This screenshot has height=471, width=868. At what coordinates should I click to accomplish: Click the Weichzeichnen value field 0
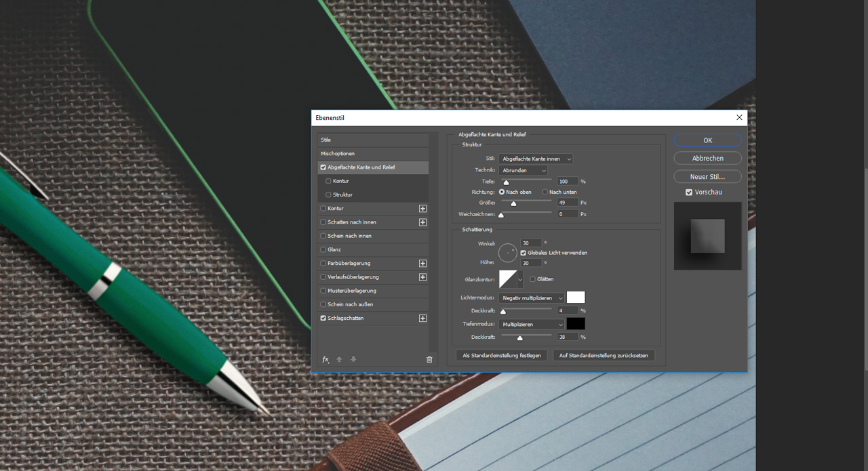pyautogui.click(x=568, y=214)
